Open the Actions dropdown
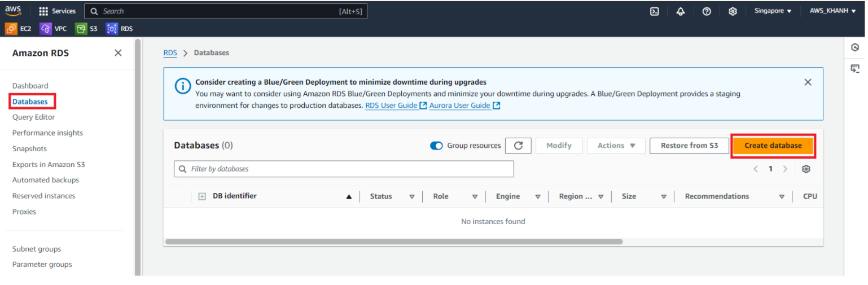 (616, 146)
